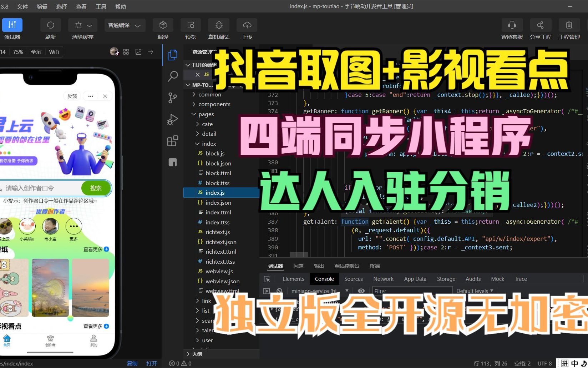Open the 文件 menu
The image size is (588, 368).
[22, 6]
